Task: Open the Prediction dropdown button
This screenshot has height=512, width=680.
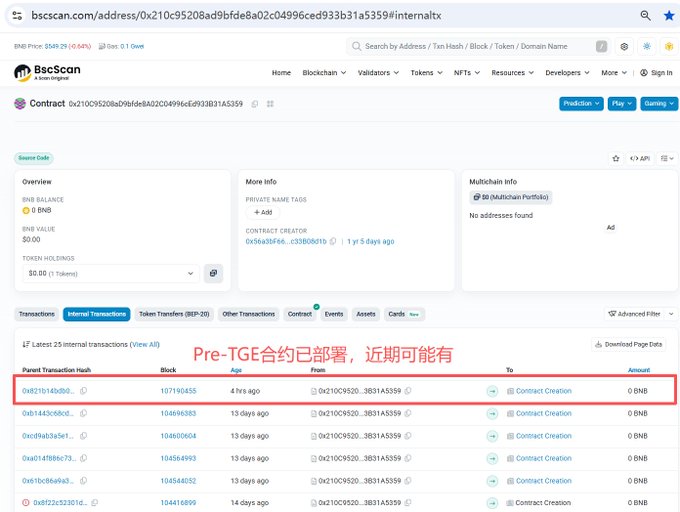Action: (x=581, y=104)
